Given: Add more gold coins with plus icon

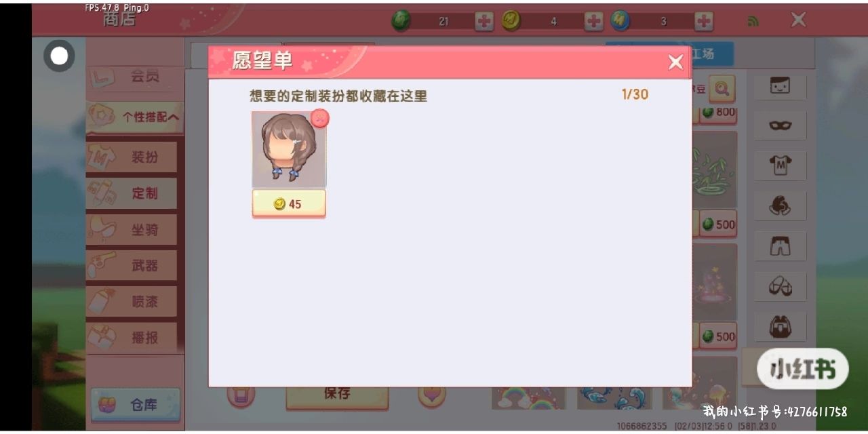Looking at the screenshot, I should pos(593,22).
